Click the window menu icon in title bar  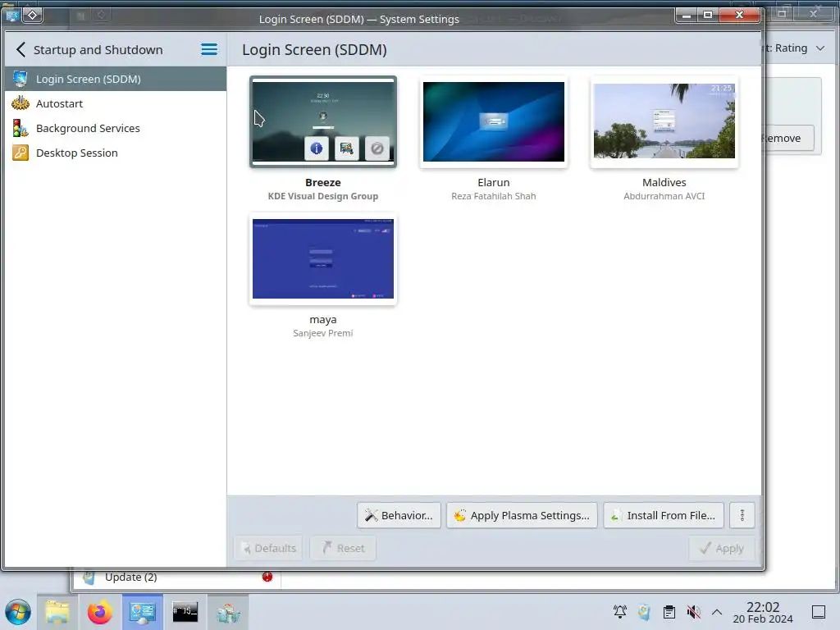point(11,16)
